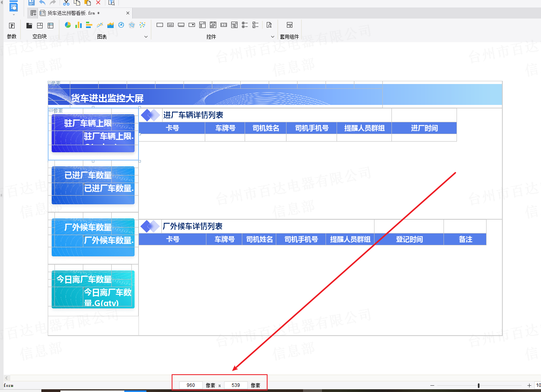Select the radio button group widget icon
Screen dimensions: 541x392
pyautogui.click(x=245, y=25)
